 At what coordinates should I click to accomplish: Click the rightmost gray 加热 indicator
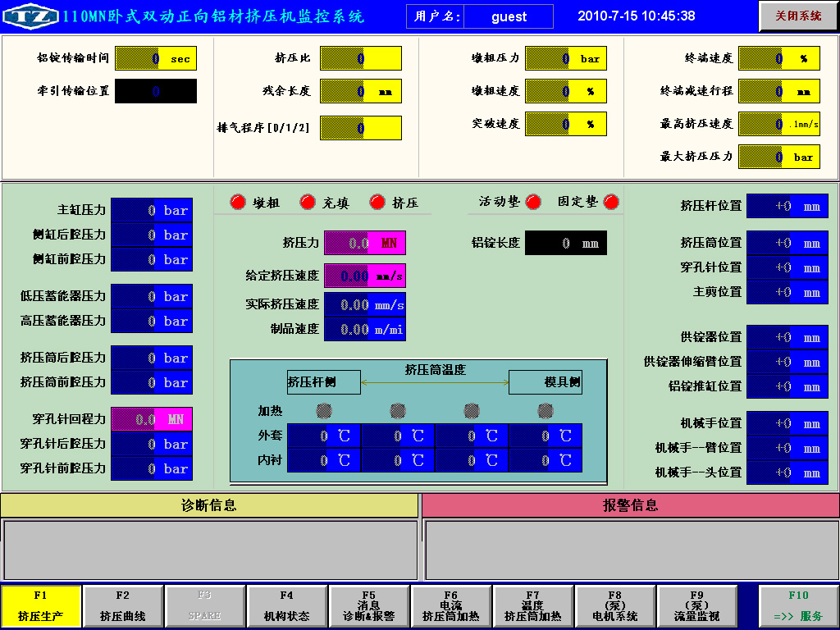click(x=546, y=410)
